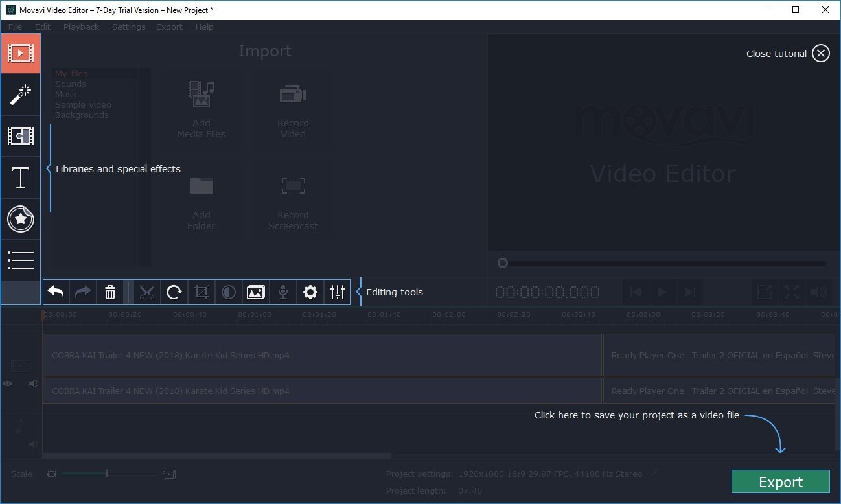Switch preview to fullscreen
The width and height of the screenshot is (841, 504).
tap(791, 292)
